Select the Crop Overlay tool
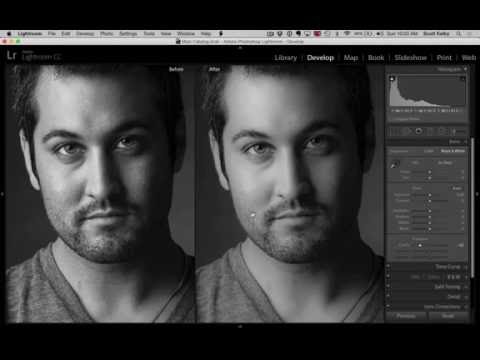This screenshot has height=360, width=480. pos(395,131)
